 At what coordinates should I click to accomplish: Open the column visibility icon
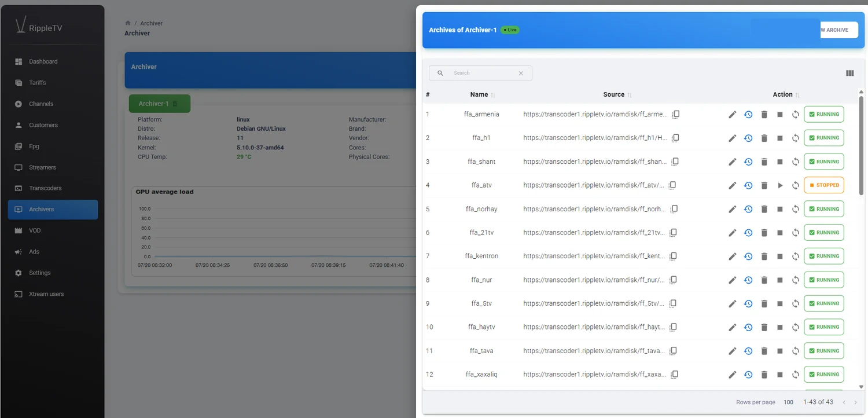849,73
